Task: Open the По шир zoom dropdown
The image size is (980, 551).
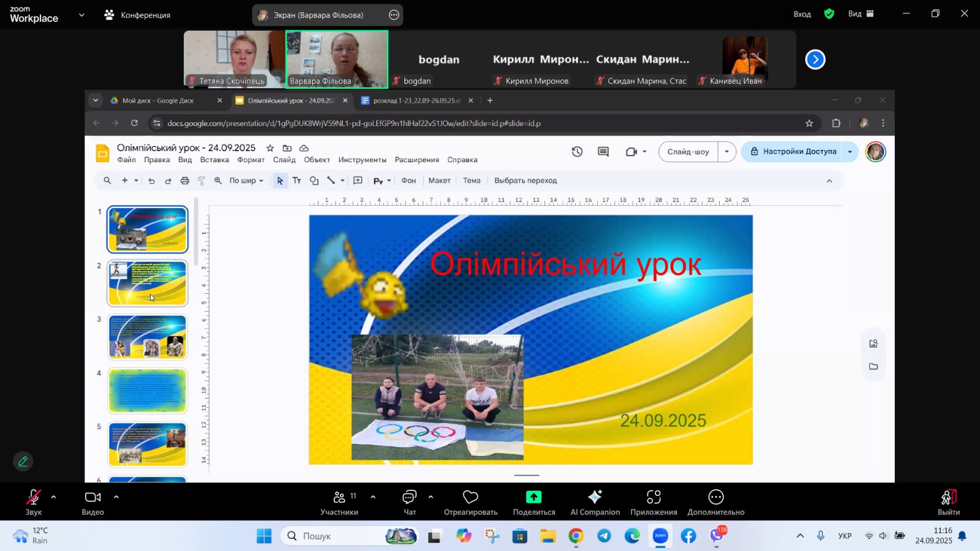Action: point(246,181)
